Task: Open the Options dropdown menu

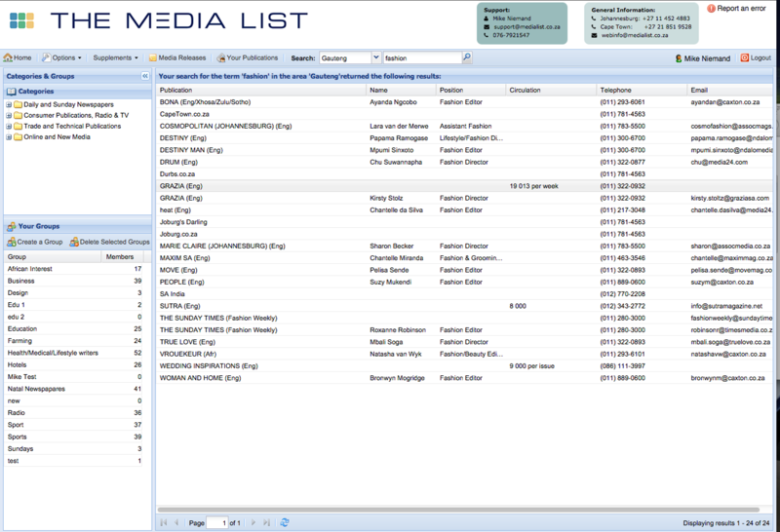Action: click(x=61, y=57)
